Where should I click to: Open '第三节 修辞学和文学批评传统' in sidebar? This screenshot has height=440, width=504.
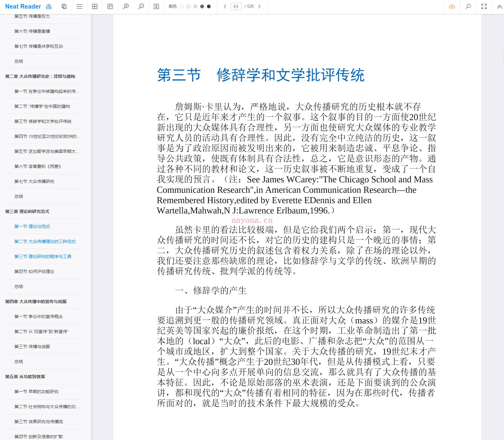pyautogui.click(x=44, y=121)
